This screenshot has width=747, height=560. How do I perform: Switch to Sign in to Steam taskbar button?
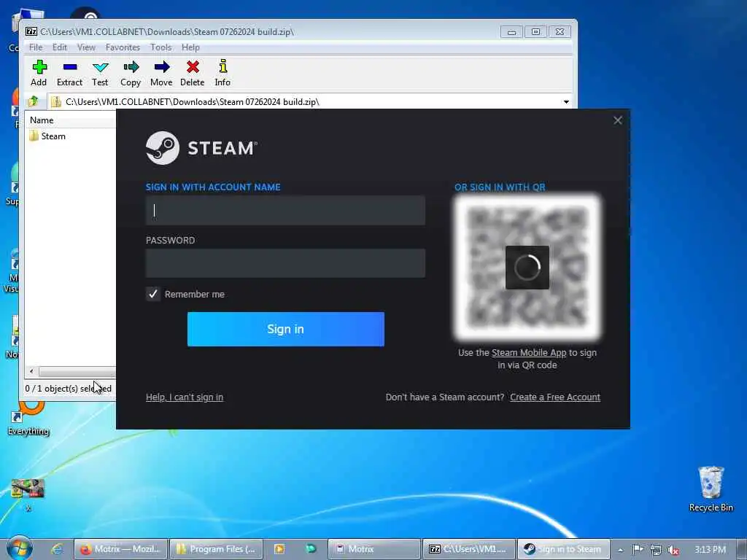click(564, 549)
